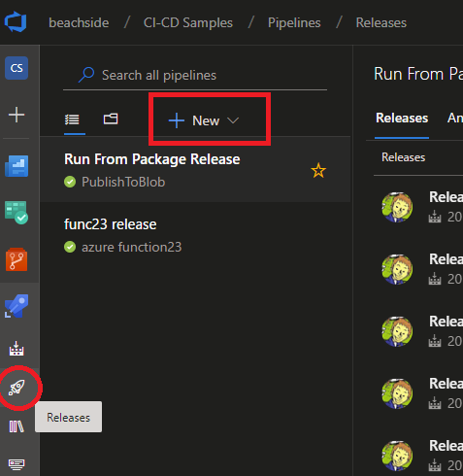Switch to list view of pipelines
463x476 pixels.
pyautogui.click(x=72, y=119)
